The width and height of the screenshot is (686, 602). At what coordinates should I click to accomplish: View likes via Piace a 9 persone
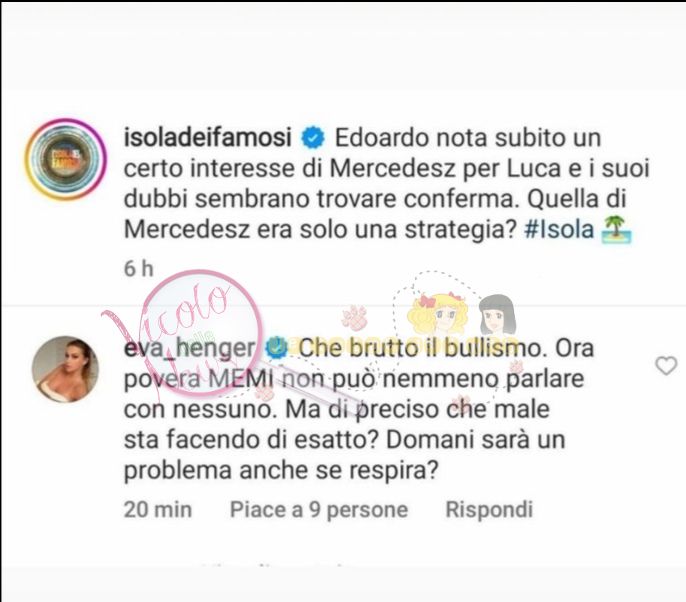(319, 510)
